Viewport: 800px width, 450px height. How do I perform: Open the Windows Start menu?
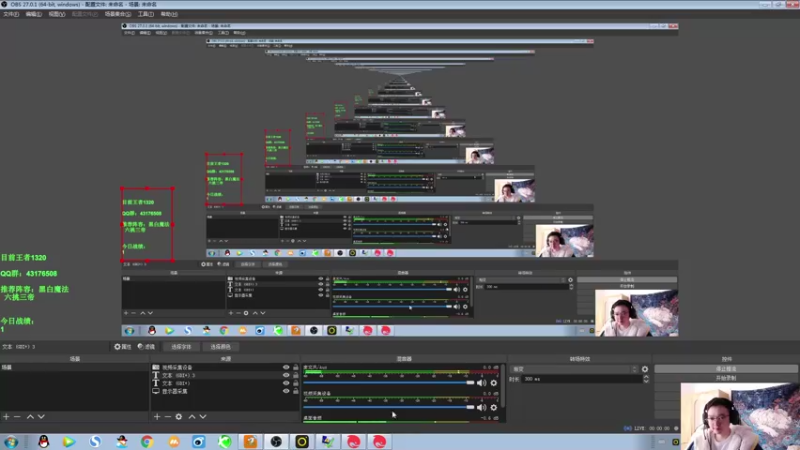pyautogui.click(x=11, y=442)
